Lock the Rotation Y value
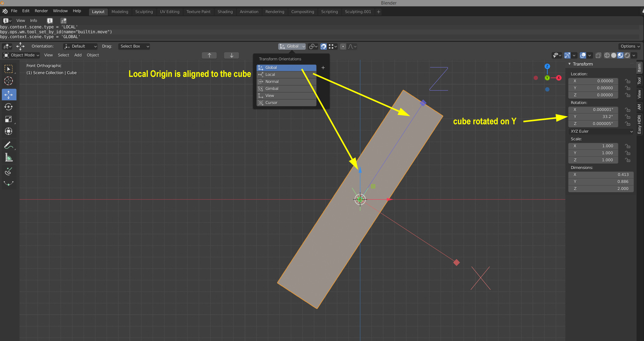 (628, 117)
